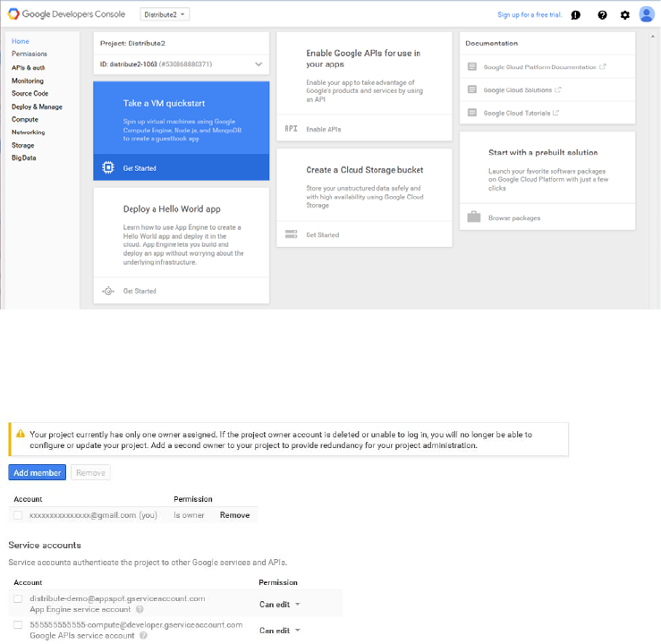Image resolution: width=661 pixels, height=644 pixels.
Task: Open the user account avatar
Action: point(647,14)
